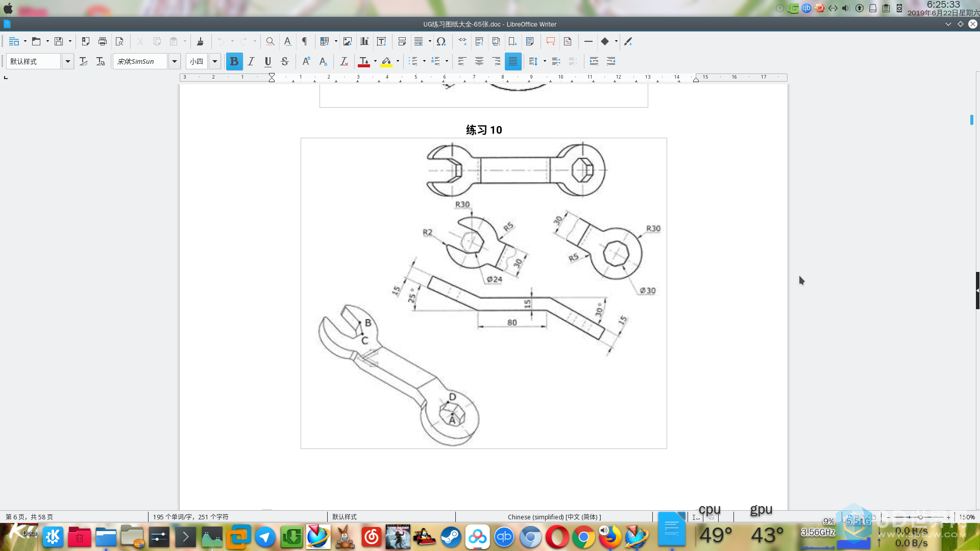Screen dimensions: 980x551
Task: Open font size dropdown arrow
Action: click(x=215, y=61)
